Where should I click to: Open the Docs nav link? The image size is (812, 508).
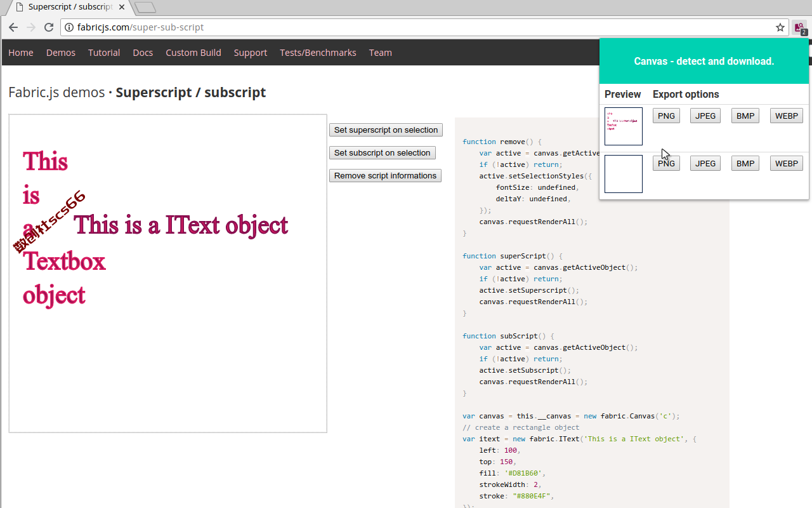tap(143, 53)
